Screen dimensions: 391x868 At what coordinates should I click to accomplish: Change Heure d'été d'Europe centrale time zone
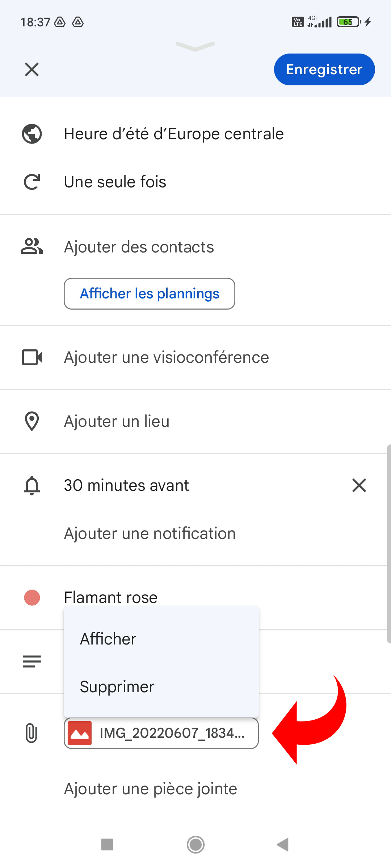[174, 134]
